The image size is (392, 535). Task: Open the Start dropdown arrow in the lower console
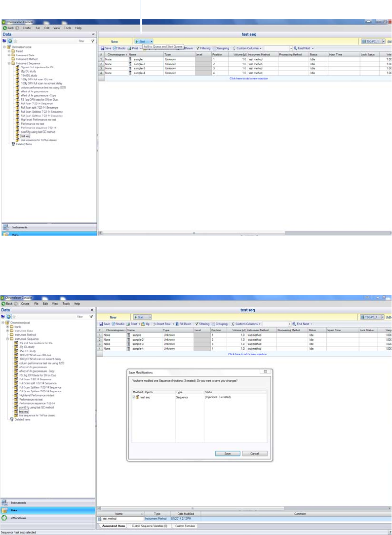click(x=150, y=317)
